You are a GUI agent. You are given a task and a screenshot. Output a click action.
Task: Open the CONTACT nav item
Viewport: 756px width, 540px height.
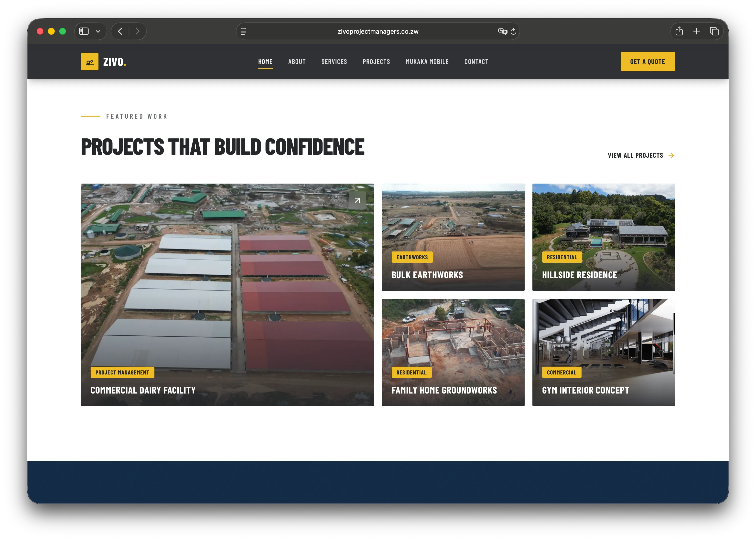coord(476,62)
